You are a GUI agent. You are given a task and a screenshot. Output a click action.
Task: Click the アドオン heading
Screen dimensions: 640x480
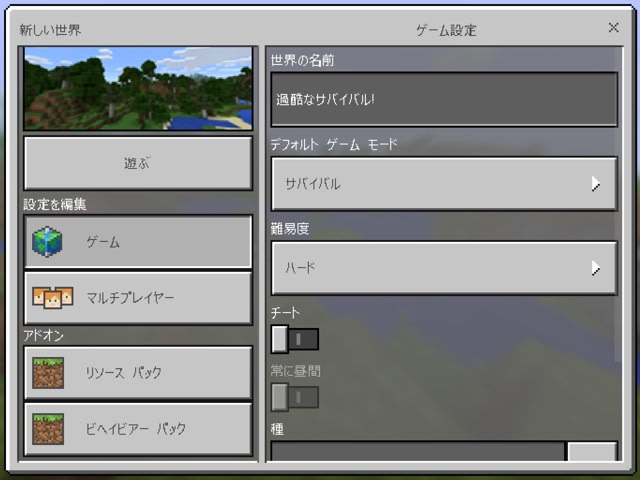(43, 336)
